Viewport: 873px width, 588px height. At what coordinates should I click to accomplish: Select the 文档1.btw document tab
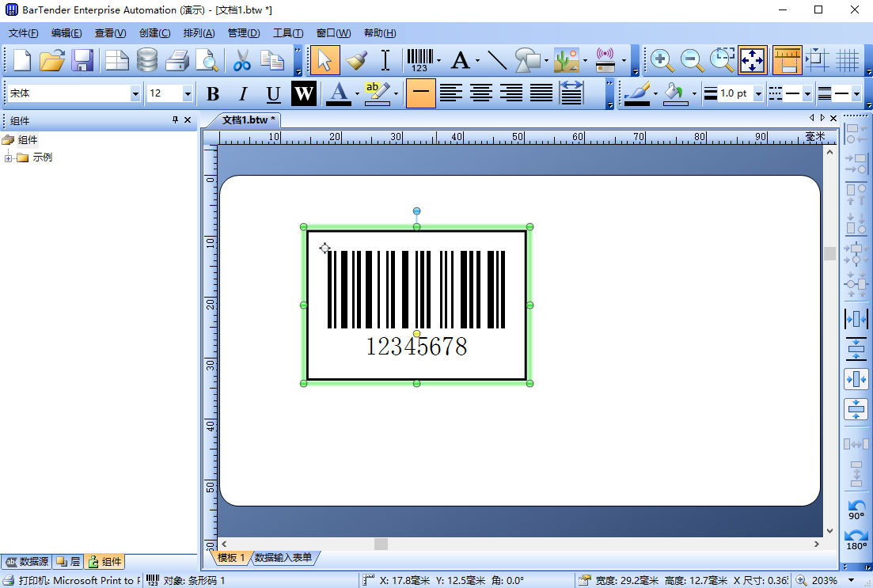click(249, 119)
